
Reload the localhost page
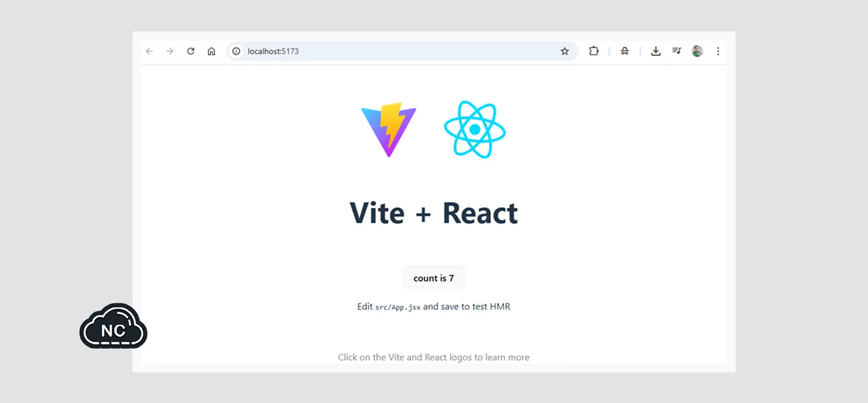(190, 52)
